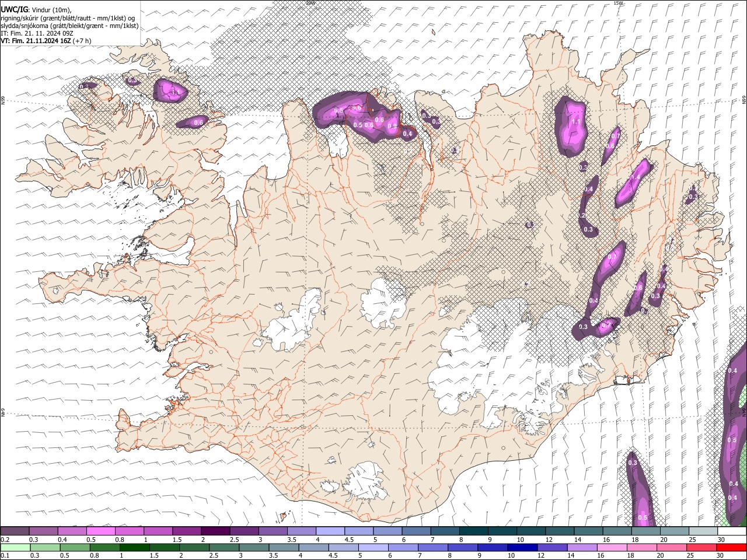Pick the darkest green lower swatch 1–1.5
The image size is (747, 560).
click(x=134, y=547)
